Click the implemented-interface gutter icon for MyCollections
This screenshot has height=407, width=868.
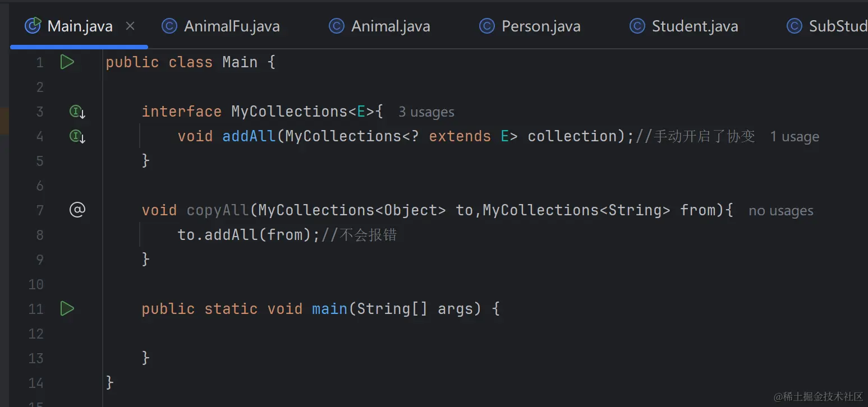point(77,112)
